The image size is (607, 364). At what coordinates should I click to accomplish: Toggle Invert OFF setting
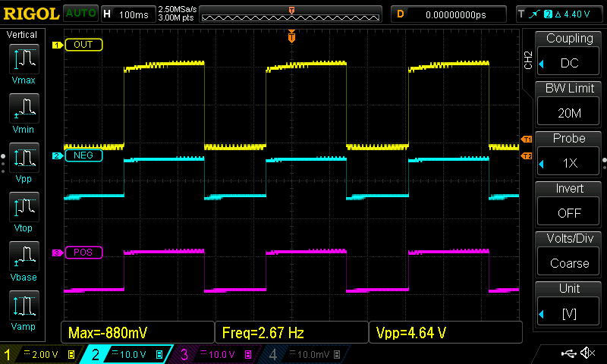(569, 203)
